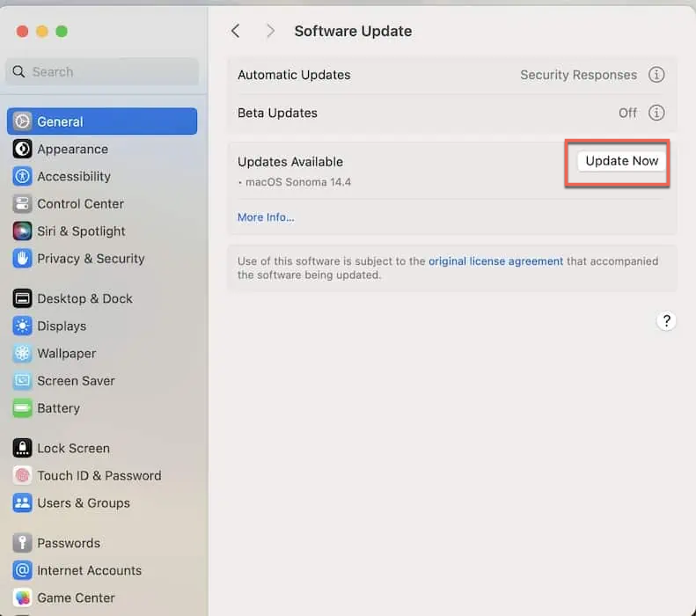This screenshot has height=616, width=696.
Task: Minimize window with the yellow button
Action: [42, 32]
